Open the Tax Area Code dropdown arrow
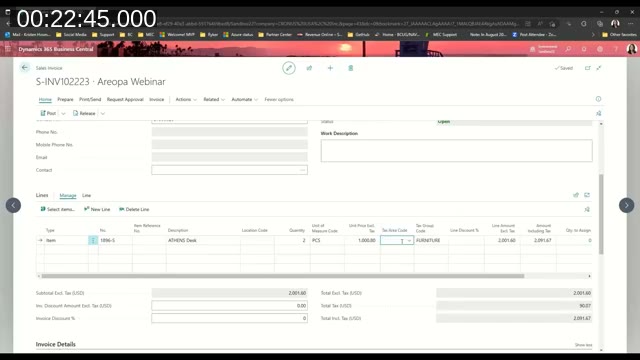This screenshot has height=360, width=640. click(409, 241)
